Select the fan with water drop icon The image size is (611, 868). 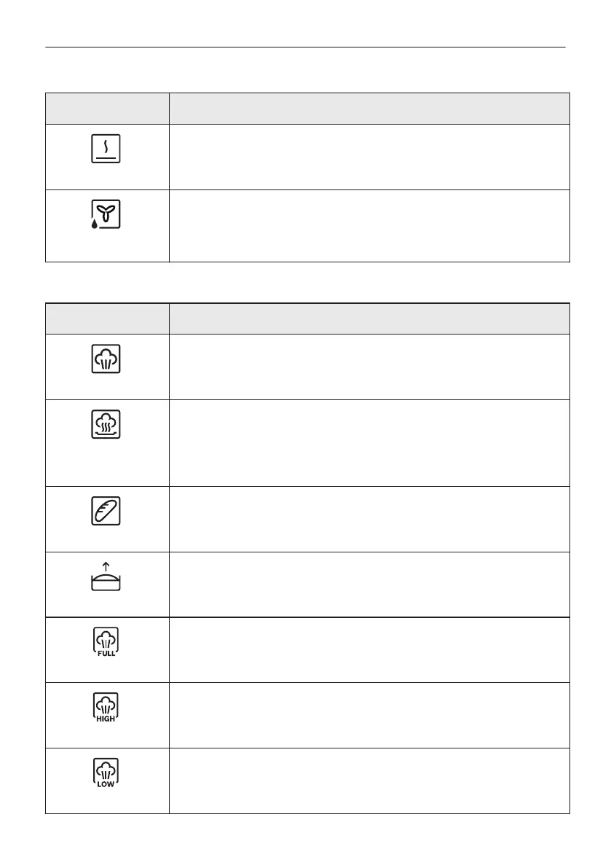tap(106, 214)
